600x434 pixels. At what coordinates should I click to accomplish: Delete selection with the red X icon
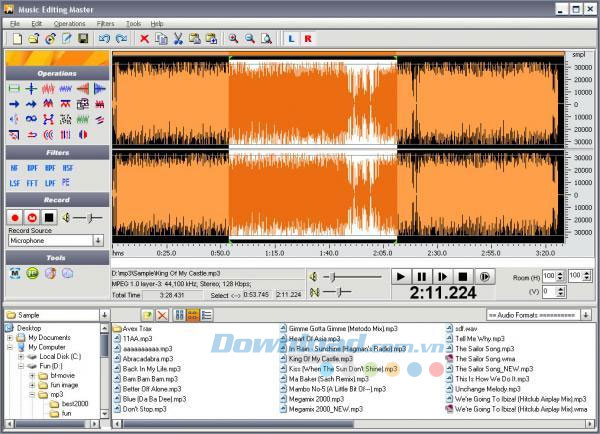tap(144, 39)
